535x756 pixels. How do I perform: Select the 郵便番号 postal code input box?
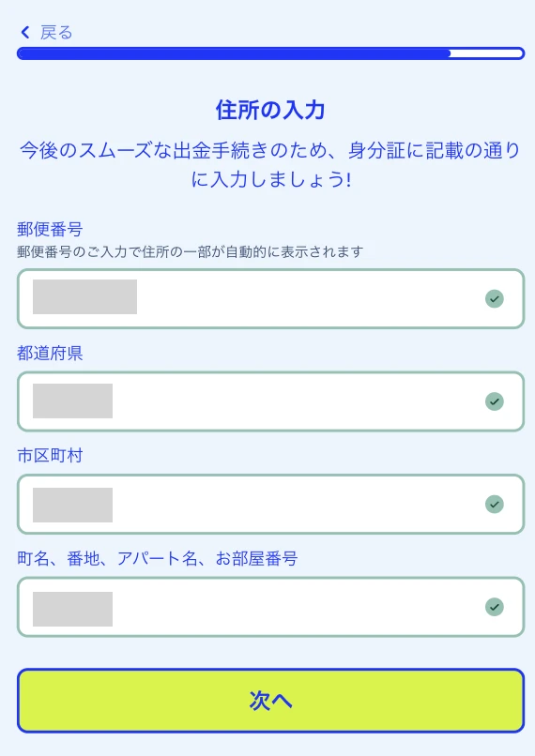click(x=270, y=298)
